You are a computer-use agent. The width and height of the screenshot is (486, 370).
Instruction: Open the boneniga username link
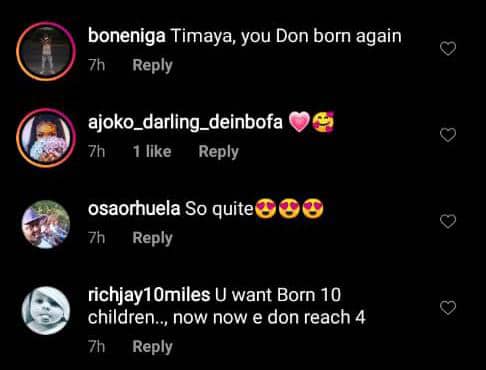point(127,36)
